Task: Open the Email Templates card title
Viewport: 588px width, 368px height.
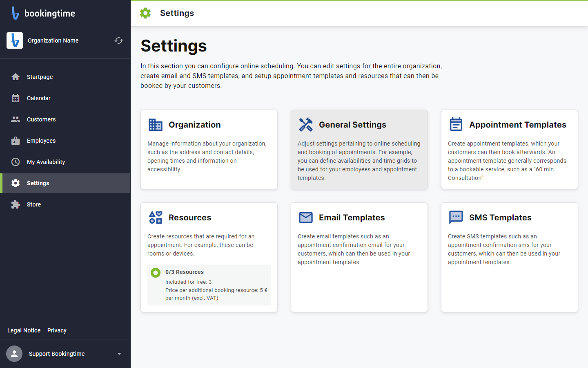Action: 352,218
